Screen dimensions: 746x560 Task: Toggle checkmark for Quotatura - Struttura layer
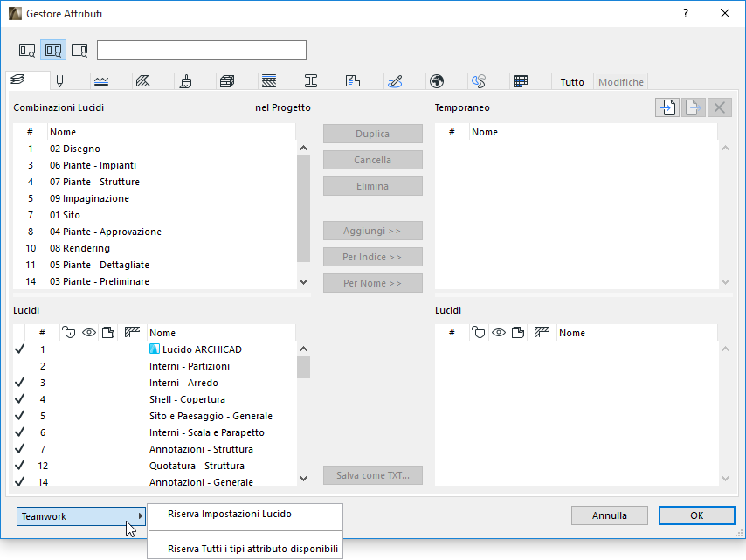click(19, 466)
